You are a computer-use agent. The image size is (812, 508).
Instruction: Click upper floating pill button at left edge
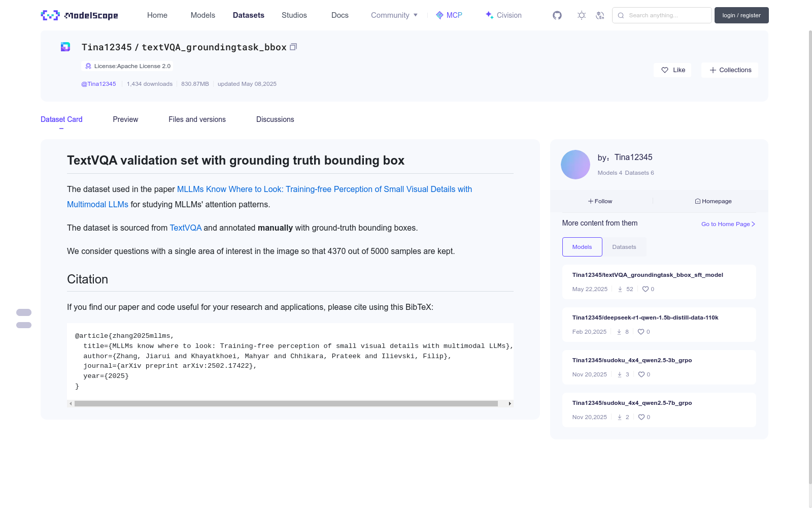pos(24,312)
